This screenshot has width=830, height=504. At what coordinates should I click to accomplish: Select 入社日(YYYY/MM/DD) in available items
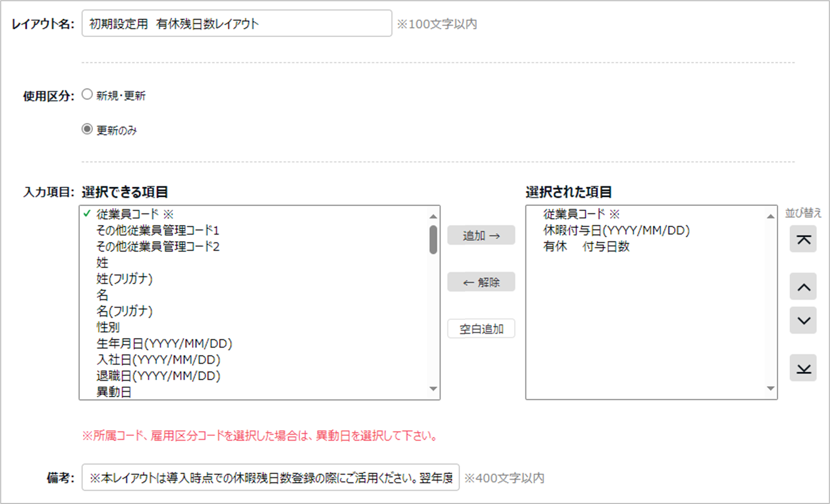point(158,360)
